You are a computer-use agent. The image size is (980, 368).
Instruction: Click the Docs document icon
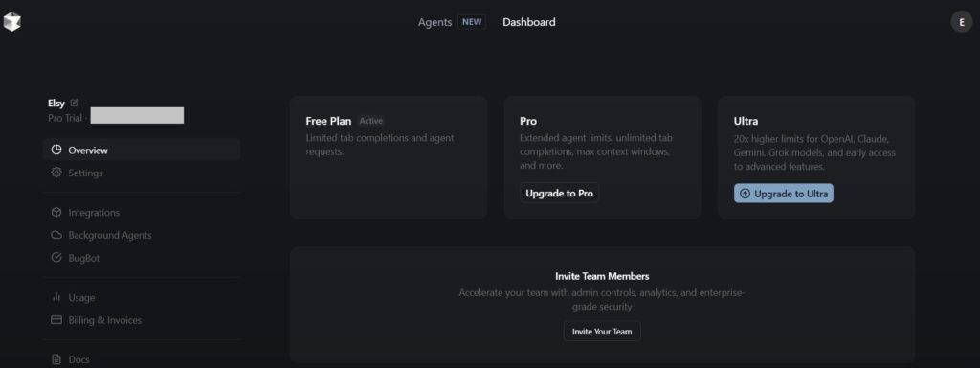pos(56,360)
